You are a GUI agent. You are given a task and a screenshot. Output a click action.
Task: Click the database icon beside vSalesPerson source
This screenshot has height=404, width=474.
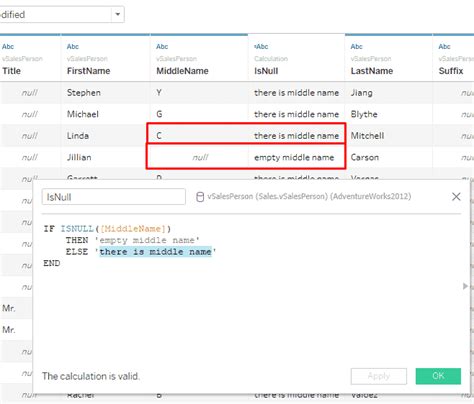tap(200, 197)
